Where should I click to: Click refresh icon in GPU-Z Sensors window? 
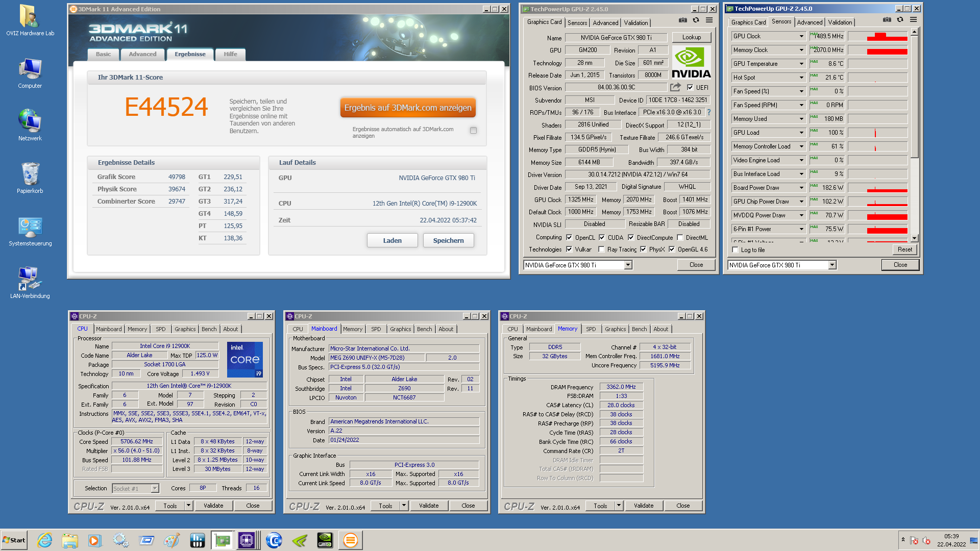coord(900,20)
